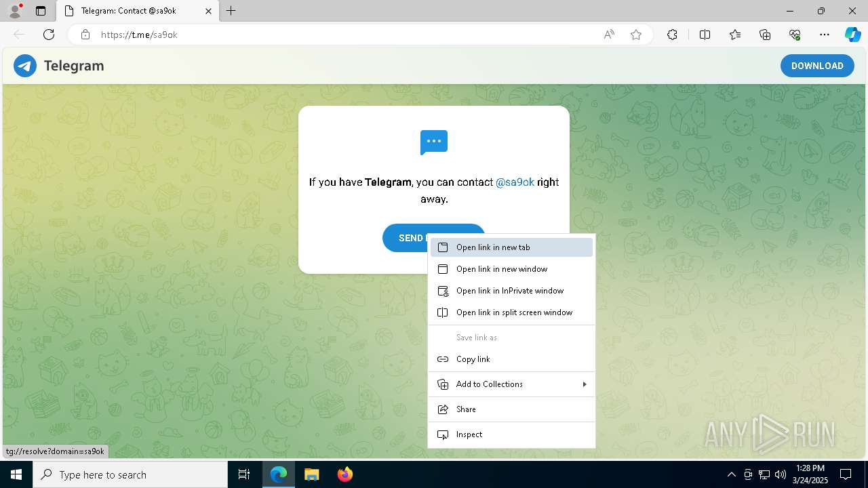Screen dimensions: 868x488
Task: Open Firefox on taskbar
Action: [344, 474]
